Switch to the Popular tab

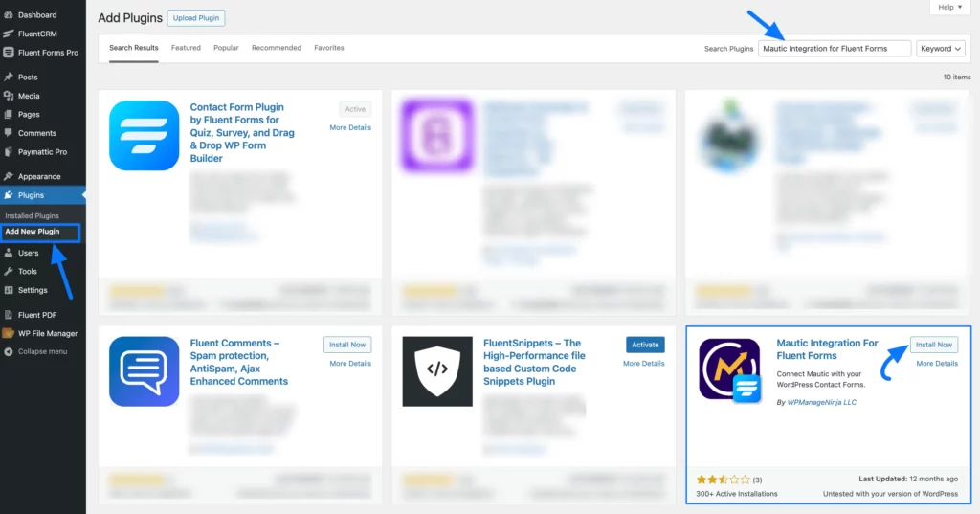(x=226, y=48)
